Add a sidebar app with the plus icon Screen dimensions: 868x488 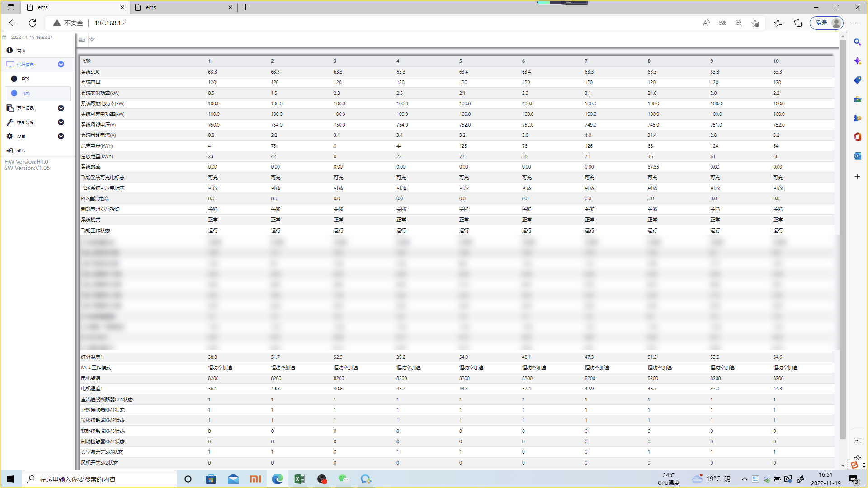(857, 177)
